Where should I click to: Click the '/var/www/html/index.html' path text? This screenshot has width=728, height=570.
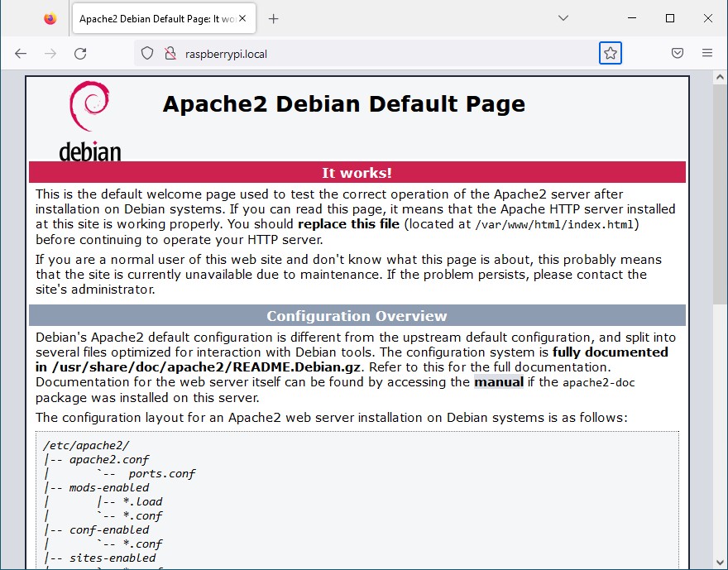(x=555, y=225)
